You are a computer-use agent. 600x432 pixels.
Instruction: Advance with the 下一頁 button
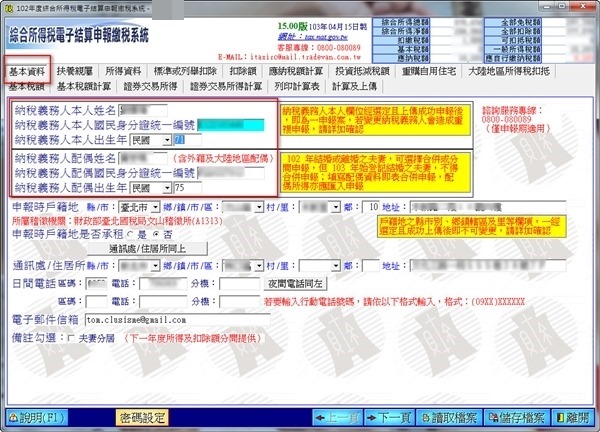388,417
